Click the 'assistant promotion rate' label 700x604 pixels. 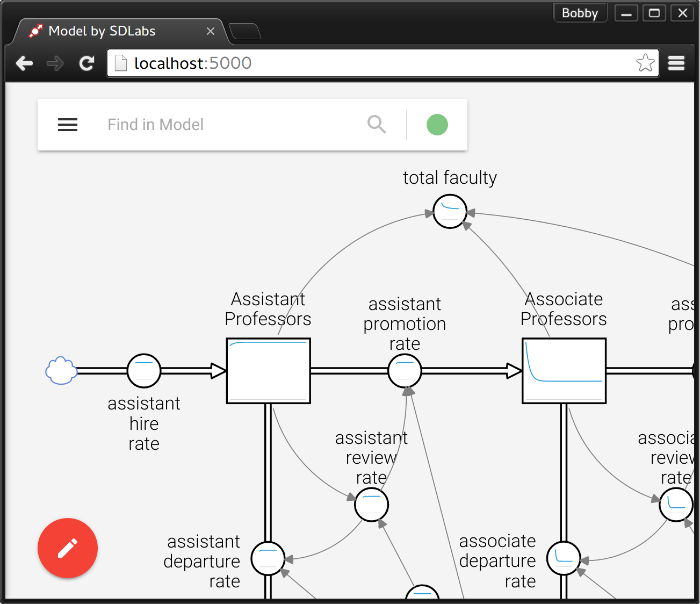coord(405,324)
